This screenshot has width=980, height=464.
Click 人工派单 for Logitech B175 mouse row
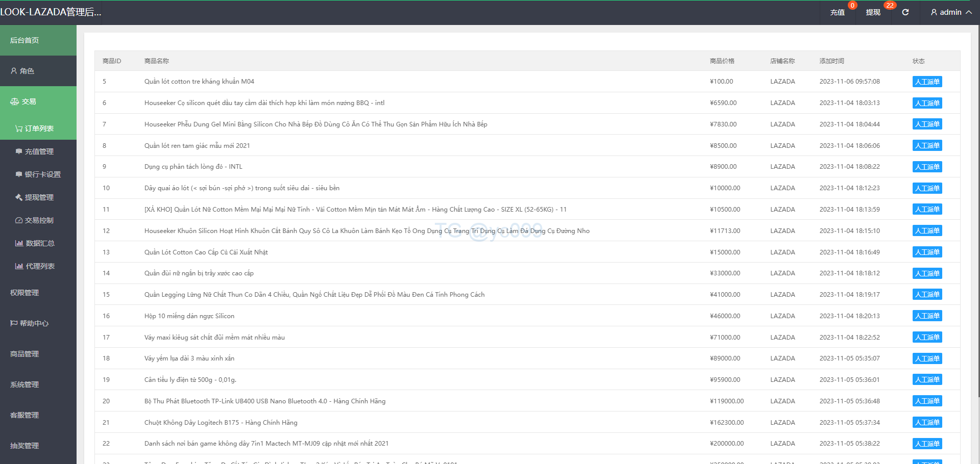[927, 423]
